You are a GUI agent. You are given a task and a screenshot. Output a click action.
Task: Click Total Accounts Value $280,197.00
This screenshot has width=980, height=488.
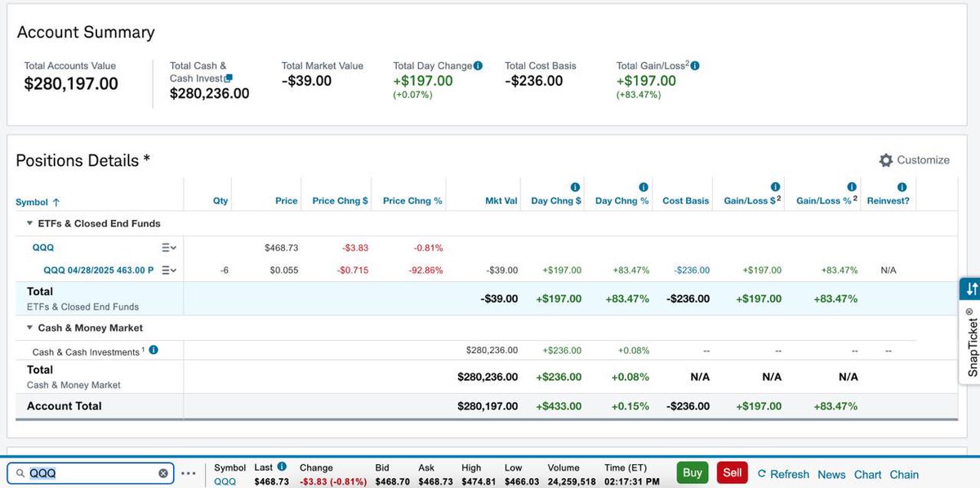[x=71, y=83]
